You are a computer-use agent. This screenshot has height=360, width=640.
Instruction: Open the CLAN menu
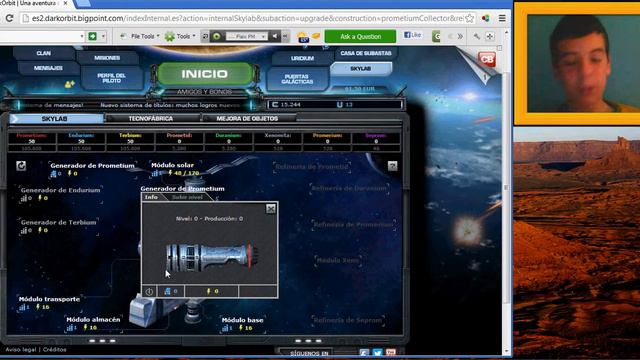(43, 53)
